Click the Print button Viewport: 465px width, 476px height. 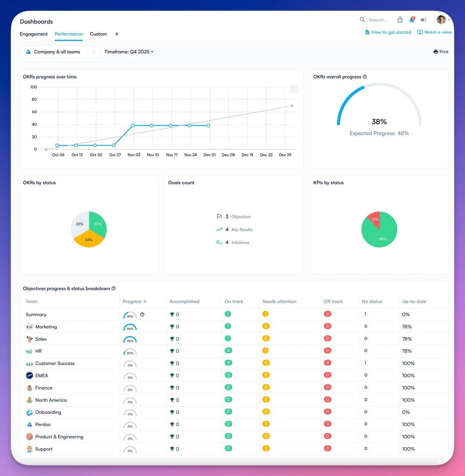pyautogui.click(x=441, y=52)
